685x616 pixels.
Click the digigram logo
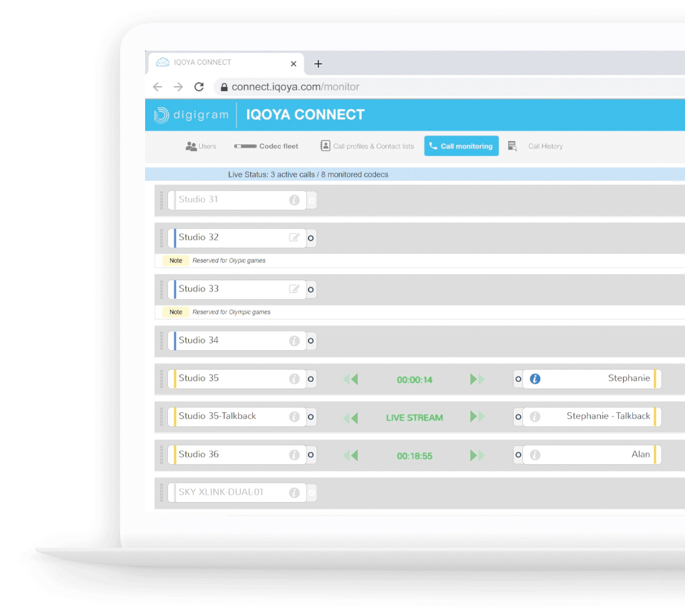192,115
